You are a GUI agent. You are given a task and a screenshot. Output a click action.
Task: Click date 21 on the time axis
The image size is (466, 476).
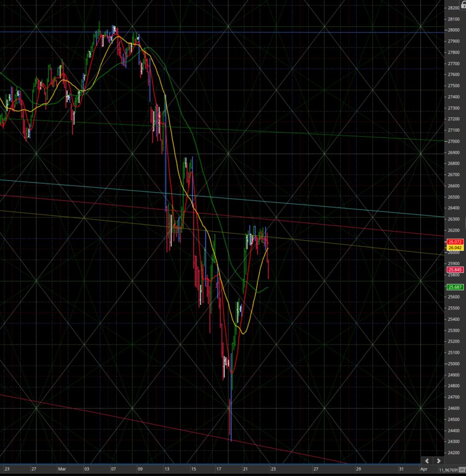[245, 469]
